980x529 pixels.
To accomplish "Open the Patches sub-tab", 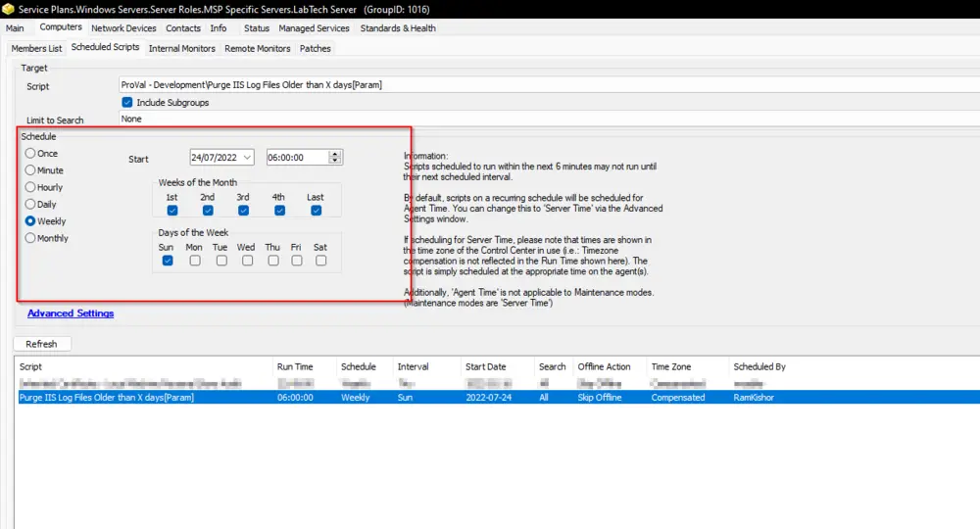I will pyautogui.click(x=315, y=48).
